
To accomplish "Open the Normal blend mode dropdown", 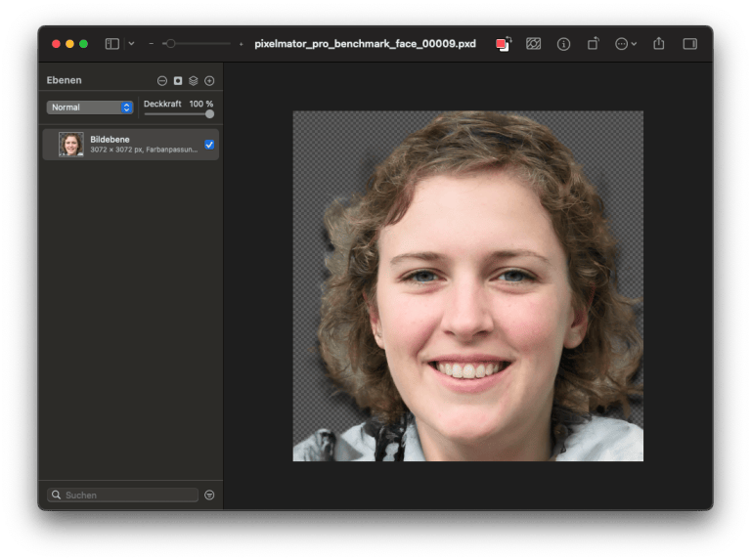I will click(x=90, y=108).
